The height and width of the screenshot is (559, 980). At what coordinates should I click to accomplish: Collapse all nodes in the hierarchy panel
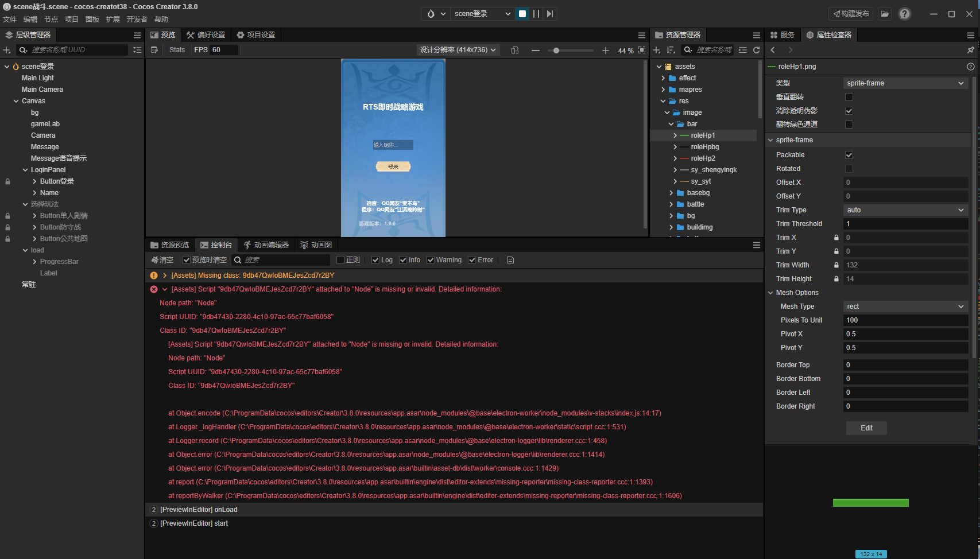coord(137,50)
